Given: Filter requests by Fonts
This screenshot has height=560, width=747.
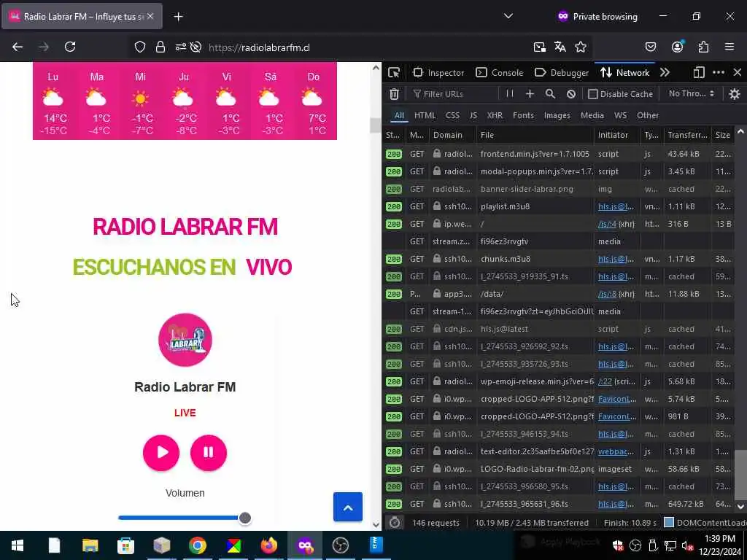Looking at the screenshot, I should pyautogui.click(x=523, y=115).
